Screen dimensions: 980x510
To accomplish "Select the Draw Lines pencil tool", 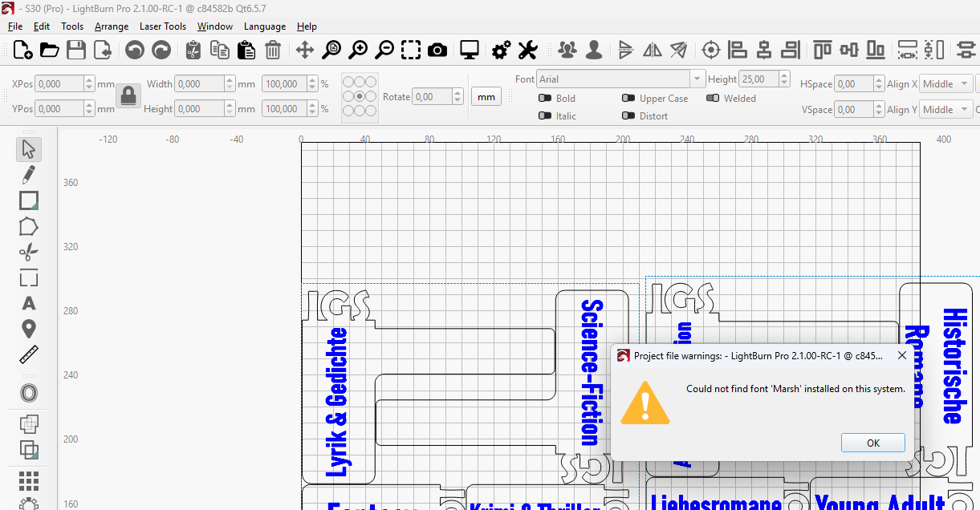I will coord(29,175).
